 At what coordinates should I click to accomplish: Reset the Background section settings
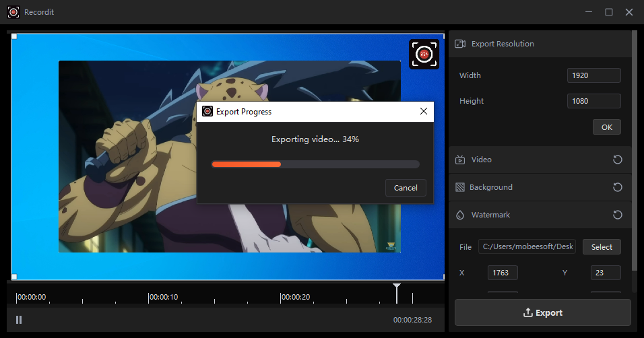point(617,187)
